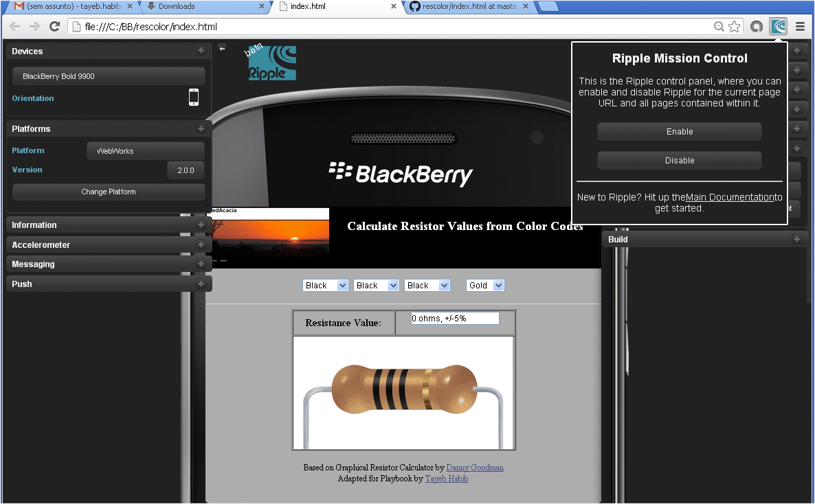The image size is (815, 504).
Task: Click the Ripple beta logo
Action: click(x=272, y=63)
